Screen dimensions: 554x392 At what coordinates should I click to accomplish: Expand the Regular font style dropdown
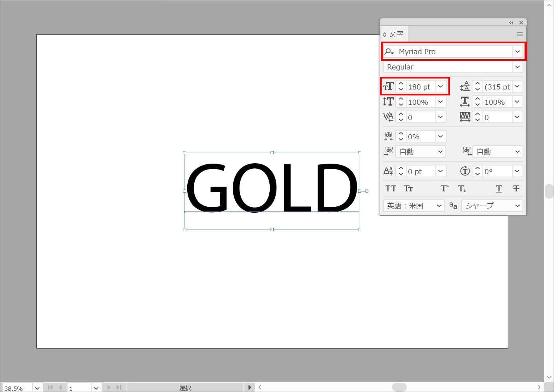[x=517, y=67]
